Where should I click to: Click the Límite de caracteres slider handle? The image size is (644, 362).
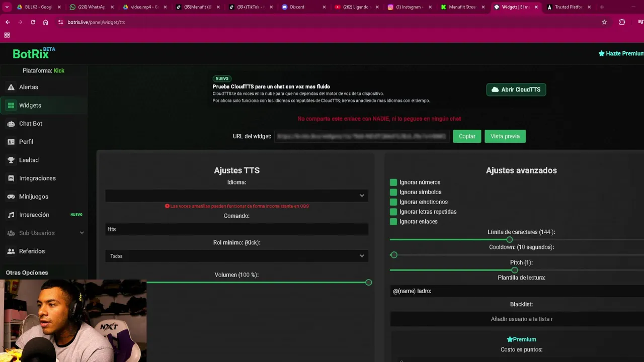510,240
